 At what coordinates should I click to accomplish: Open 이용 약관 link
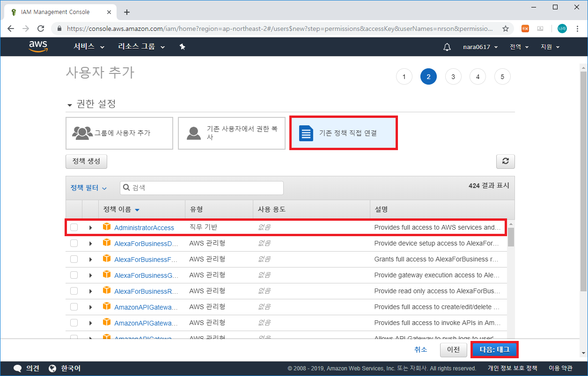(560, 369)
